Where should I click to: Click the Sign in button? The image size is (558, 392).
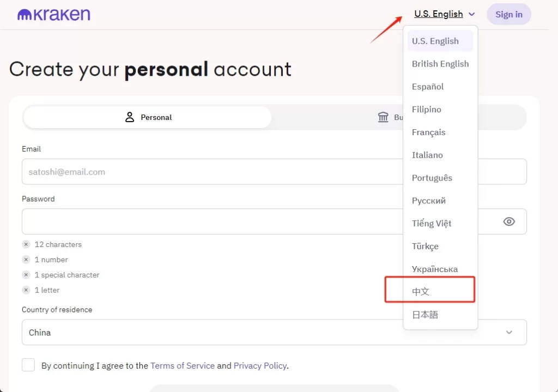509,14
